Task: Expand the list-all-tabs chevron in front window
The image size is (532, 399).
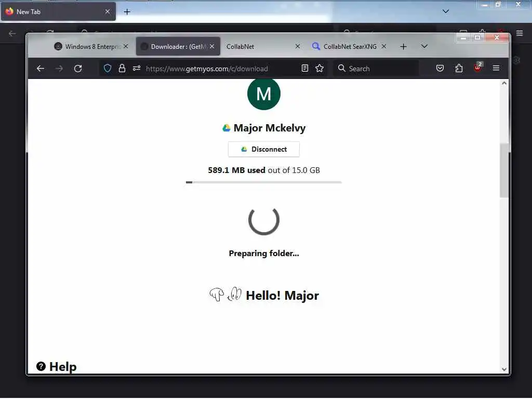Action: (x=424, y=46)
